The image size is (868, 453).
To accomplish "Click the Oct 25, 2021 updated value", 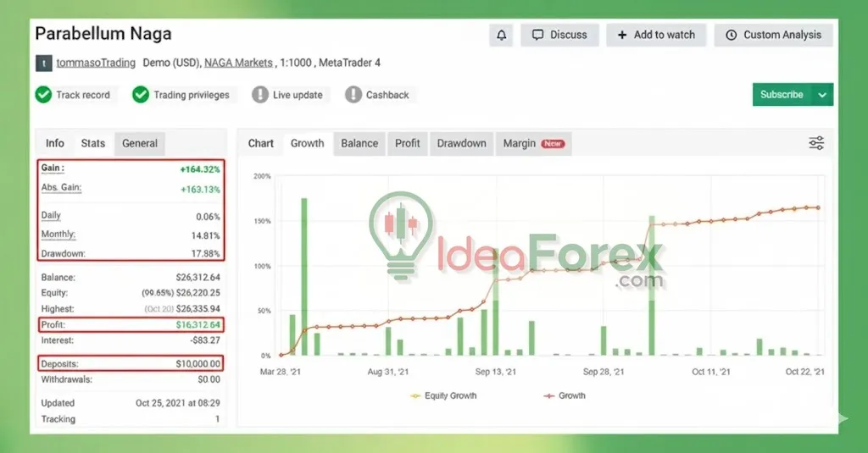I will click(178, 403).
